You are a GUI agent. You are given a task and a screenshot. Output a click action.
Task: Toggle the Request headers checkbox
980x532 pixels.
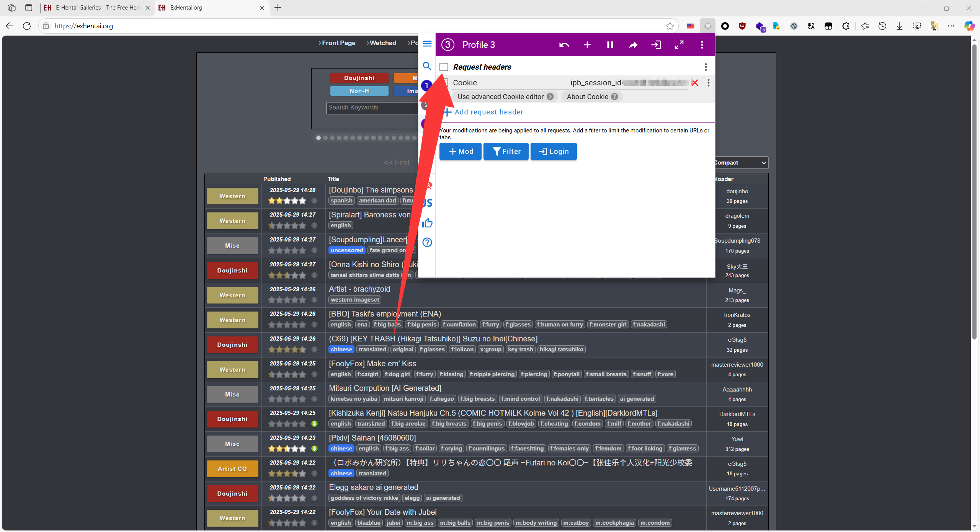(x=444, y=67)
